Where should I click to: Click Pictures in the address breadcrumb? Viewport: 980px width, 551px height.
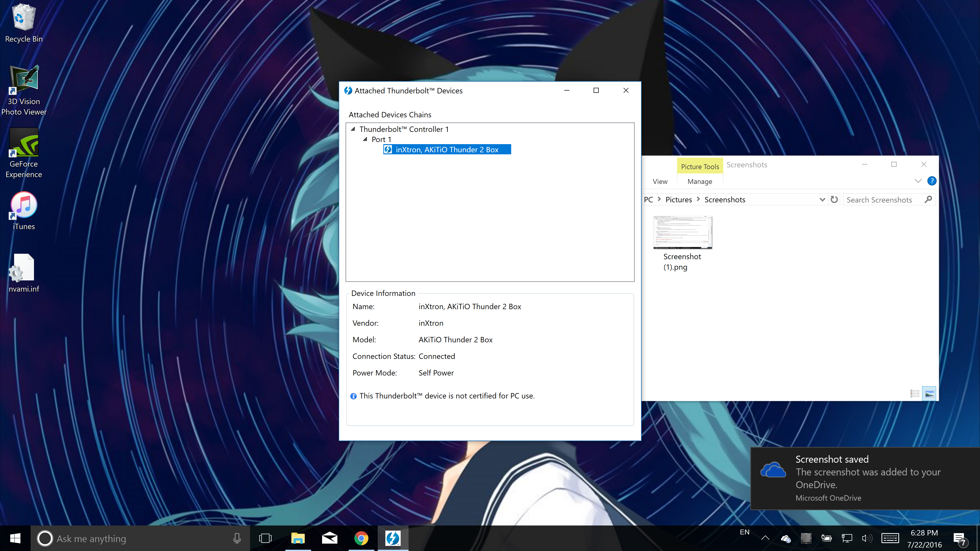(679, 200)
